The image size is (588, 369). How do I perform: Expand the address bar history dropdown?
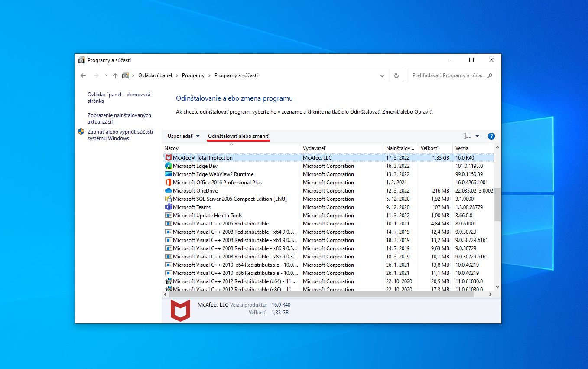[x=382, y=75]
